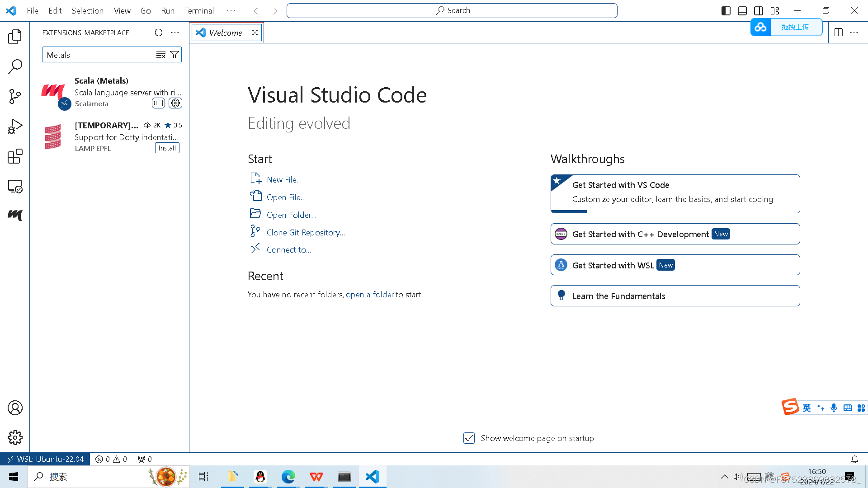Open Learn the Fundamentals walkthrough

point(675,296)
